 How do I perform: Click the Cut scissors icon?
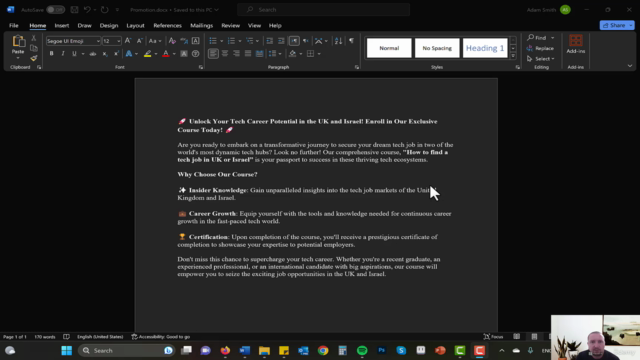click(34, 38)
